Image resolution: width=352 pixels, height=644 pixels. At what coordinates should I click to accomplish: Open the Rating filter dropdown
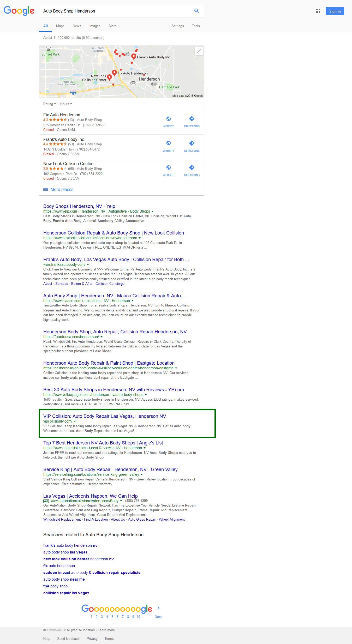pyautogui.click(x=50, y=104)
